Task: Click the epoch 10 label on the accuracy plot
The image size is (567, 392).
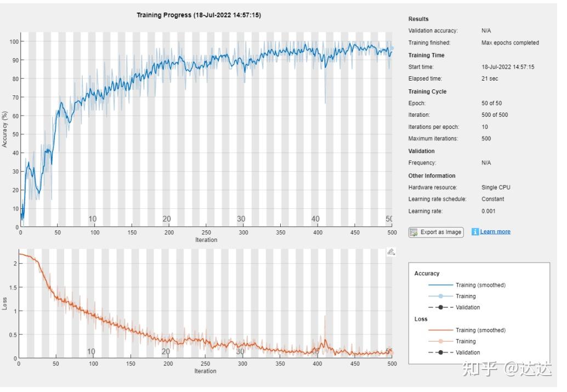Action: (x=93, y=219)
